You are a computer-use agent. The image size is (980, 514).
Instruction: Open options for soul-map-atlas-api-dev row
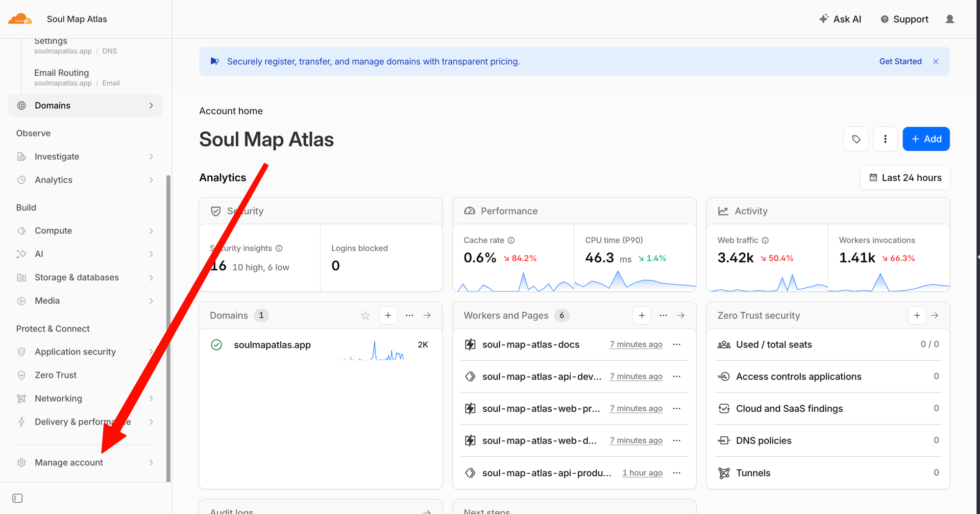[677, 376]
